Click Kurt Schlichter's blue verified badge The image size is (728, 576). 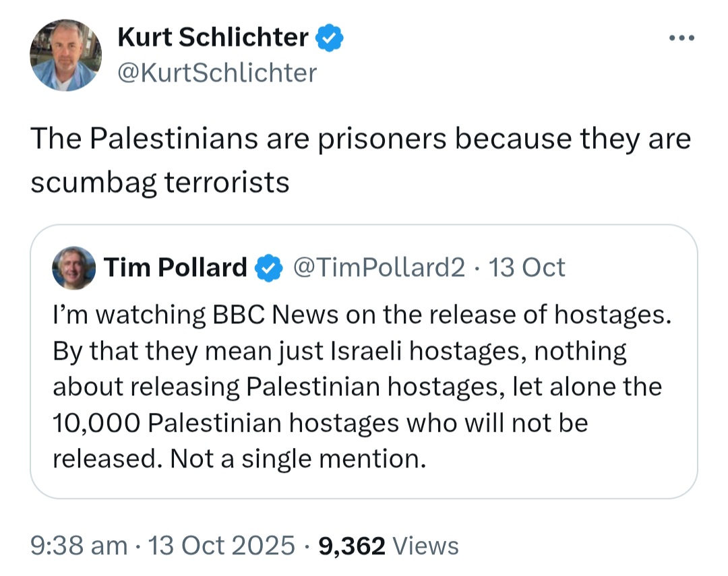point(330,39)
